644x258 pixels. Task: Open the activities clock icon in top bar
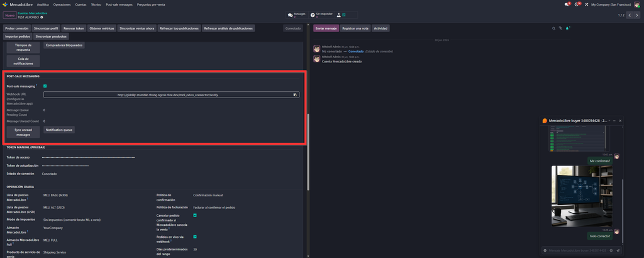[577, 4]
